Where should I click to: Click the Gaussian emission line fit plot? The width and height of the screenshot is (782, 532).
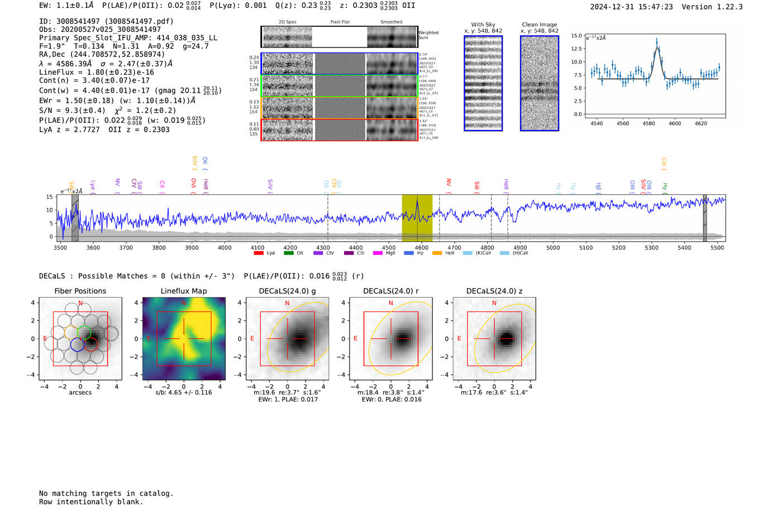click(655, 76)
